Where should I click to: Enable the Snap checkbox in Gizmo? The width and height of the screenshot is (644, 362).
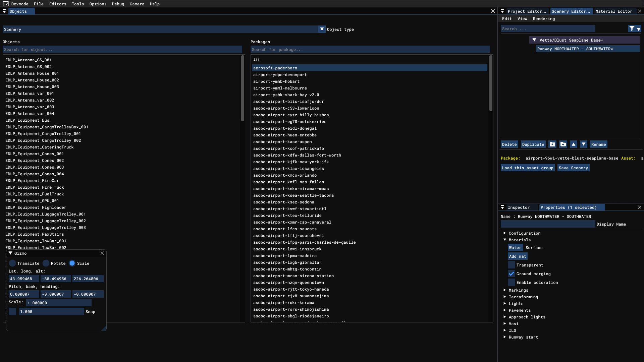coord(12,312)
